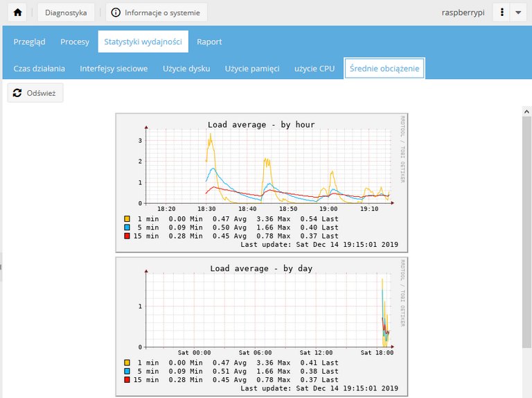
Task: Switch to the Procesy tab
Action: (x=75, y=42)
